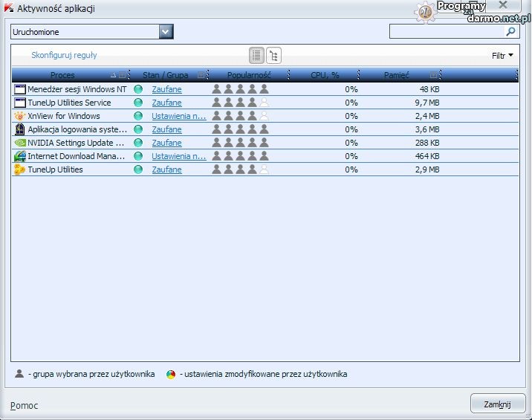Click the Pamięć column options icon
This screenshot has height=420, width=532.
(x=433, y=75)
